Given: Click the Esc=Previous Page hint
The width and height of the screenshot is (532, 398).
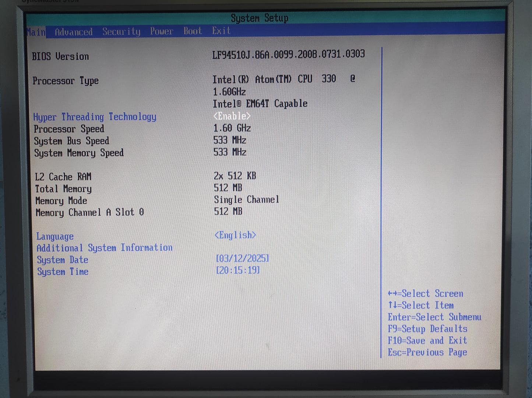Looking at the screenshot, I should [x=427, y=352].
